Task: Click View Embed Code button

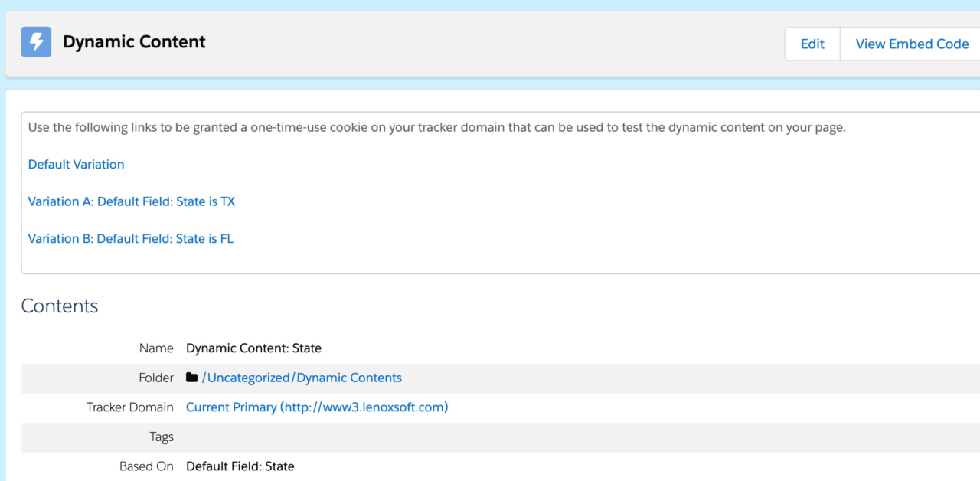Action: (911, 44)
